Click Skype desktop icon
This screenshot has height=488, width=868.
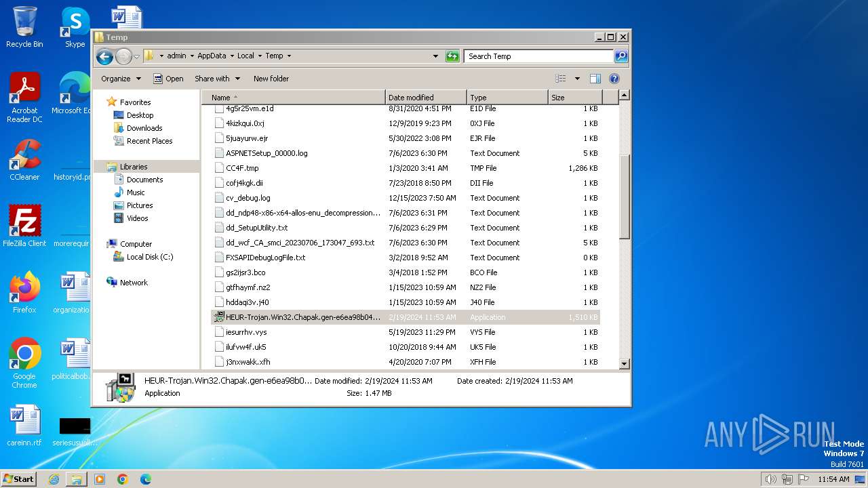click(75, 27)
